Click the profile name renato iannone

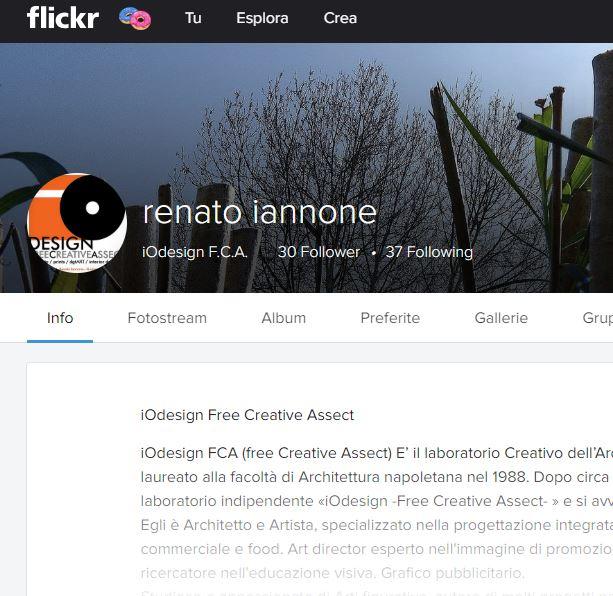click(x=260, y=212)
